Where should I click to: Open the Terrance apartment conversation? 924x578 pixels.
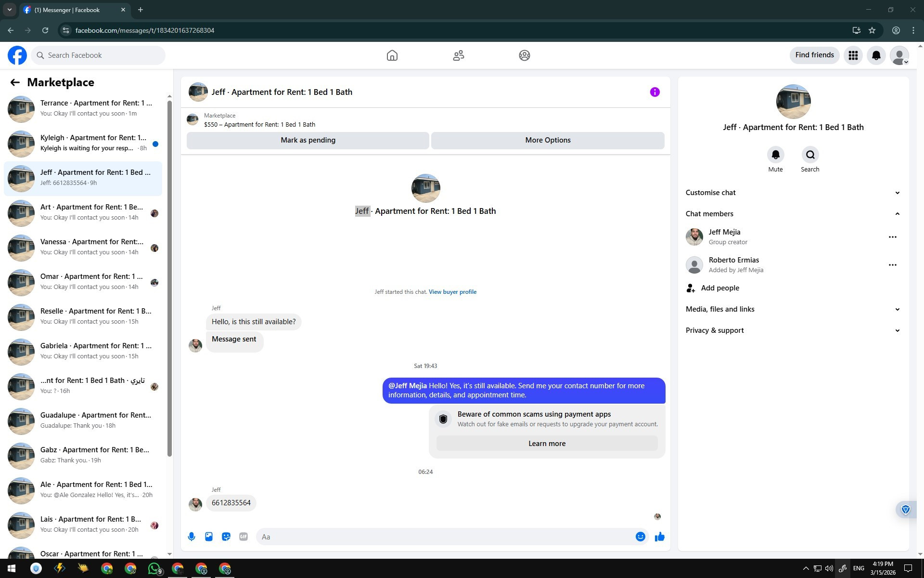pyautogui.click(x=83, y=109)
